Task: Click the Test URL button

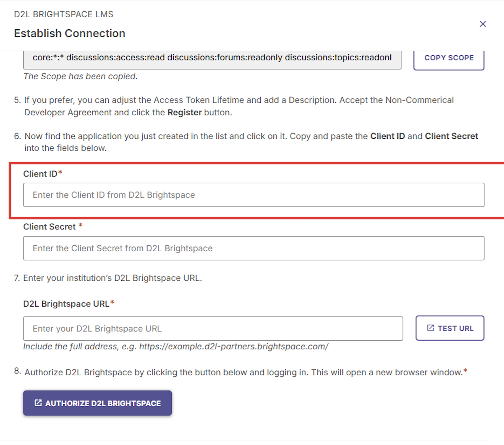Action: [450, 328]
